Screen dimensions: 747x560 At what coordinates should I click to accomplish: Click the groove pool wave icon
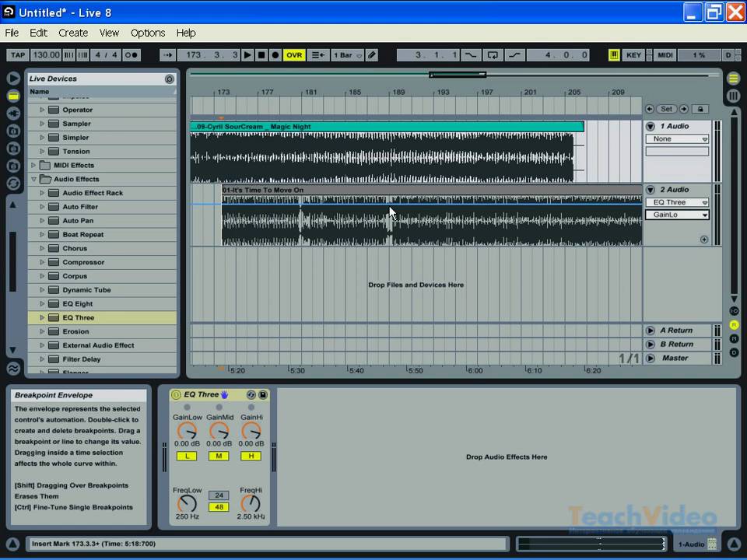pos(13,368)
